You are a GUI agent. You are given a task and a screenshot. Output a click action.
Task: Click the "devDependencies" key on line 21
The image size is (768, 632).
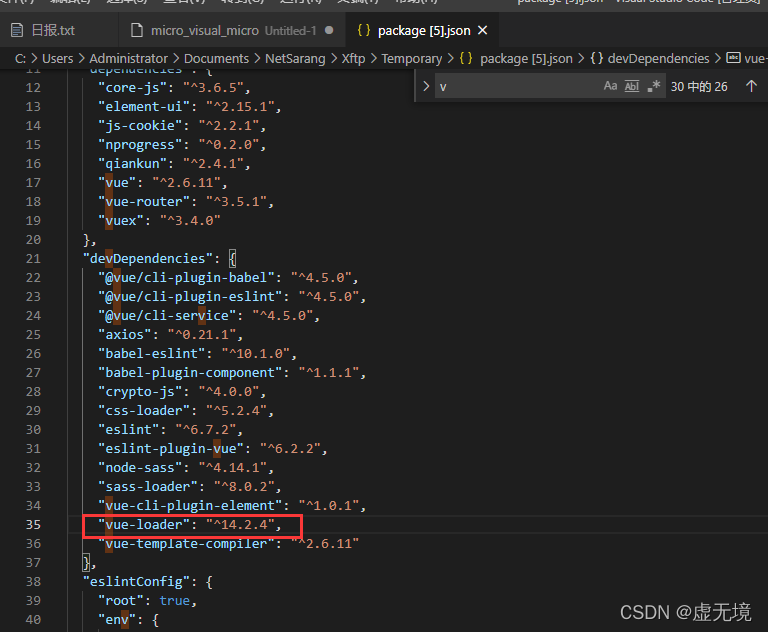148,259
